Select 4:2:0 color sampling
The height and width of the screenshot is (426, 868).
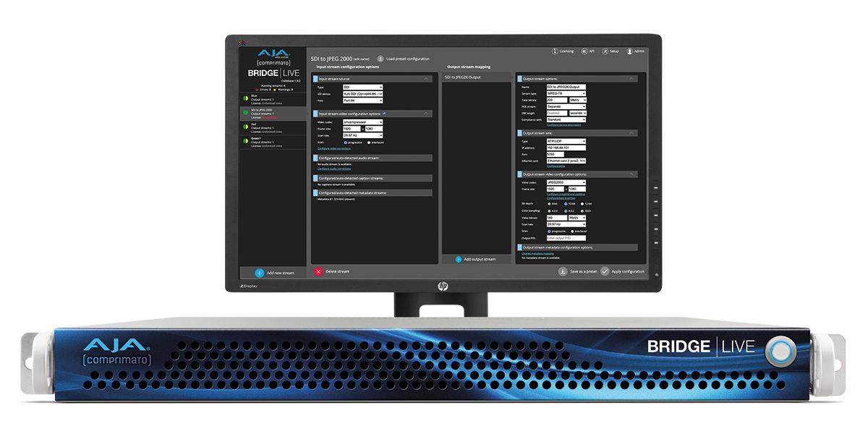tap(549, 211)
